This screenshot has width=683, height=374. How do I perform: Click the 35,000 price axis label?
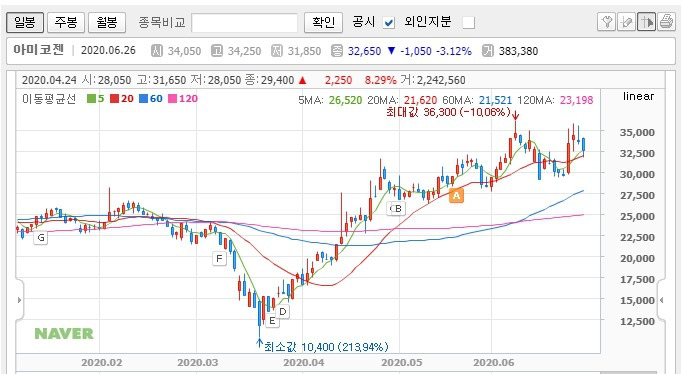click(637, 132)
